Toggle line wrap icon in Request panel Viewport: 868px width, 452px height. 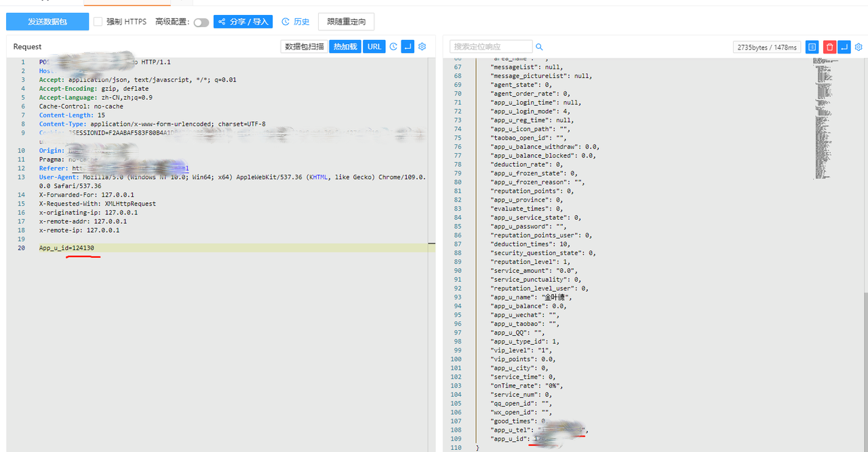point(408,47)
